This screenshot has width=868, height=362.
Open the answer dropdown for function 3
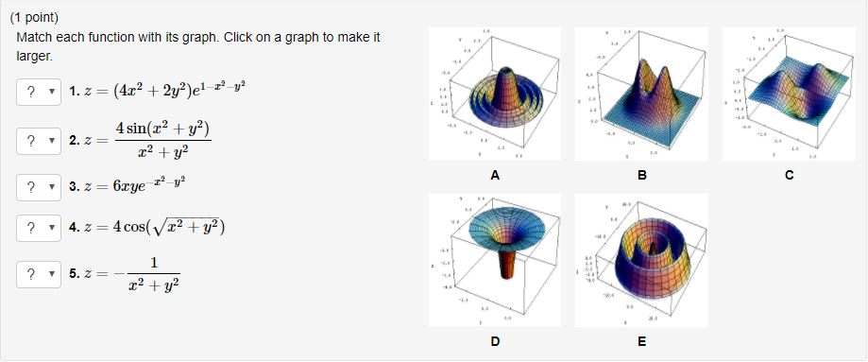point(38,187)
